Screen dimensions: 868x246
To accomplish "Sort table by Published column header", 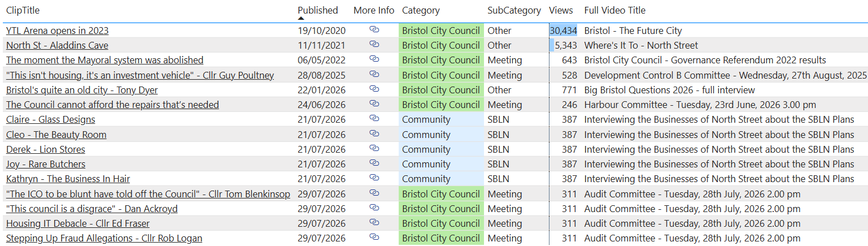I will point(318,10).
